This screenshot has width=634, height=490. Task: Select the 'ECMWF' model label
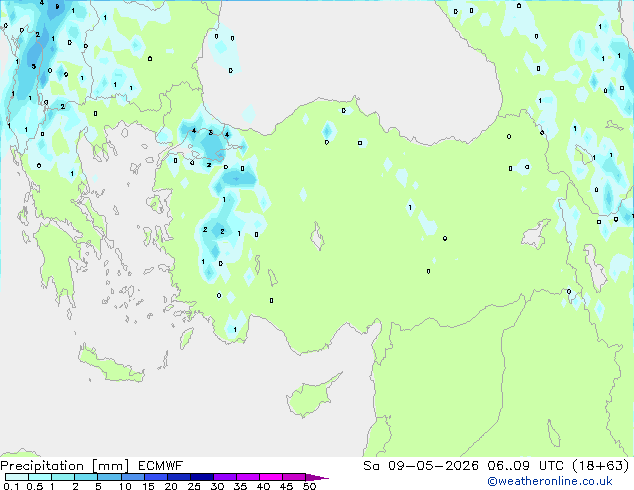pyautogui.click(x=161, y=466)
